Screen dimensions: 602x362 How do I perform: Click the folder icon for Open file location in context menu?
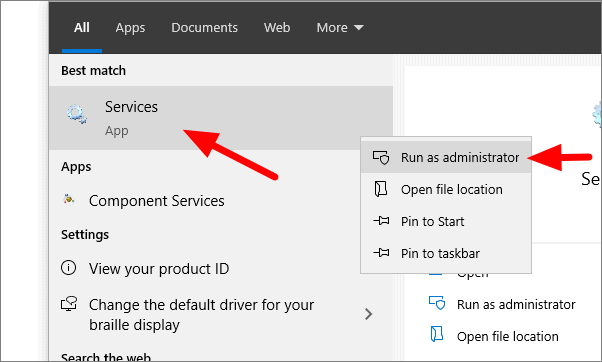coord(381,189)
